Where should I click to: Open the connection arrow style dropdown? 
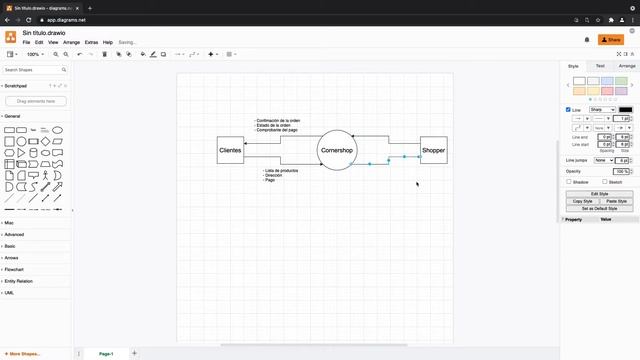pyautogui.click(x=179, y=54)
